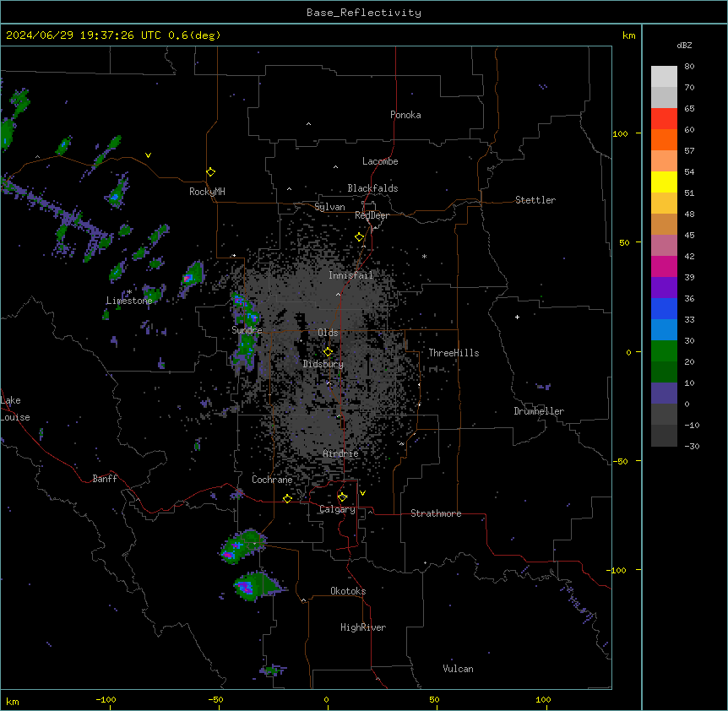Pick the light gray 70-80 dBZ legend color
The height and width of the screenshot is (711, 728).
pos(664,76)
